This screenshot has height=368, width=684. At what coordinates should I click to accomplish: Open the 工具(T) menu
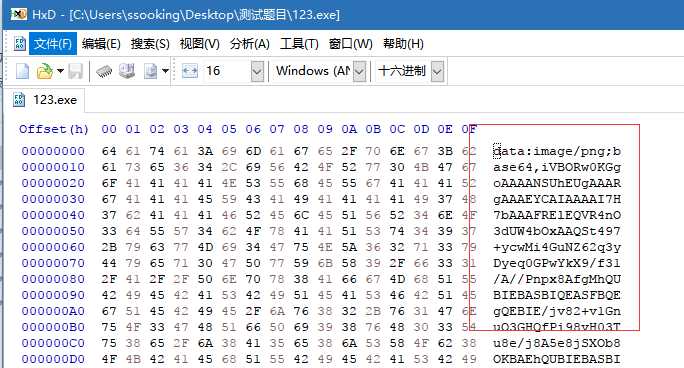pyautogui.click(x=299, y=44)
